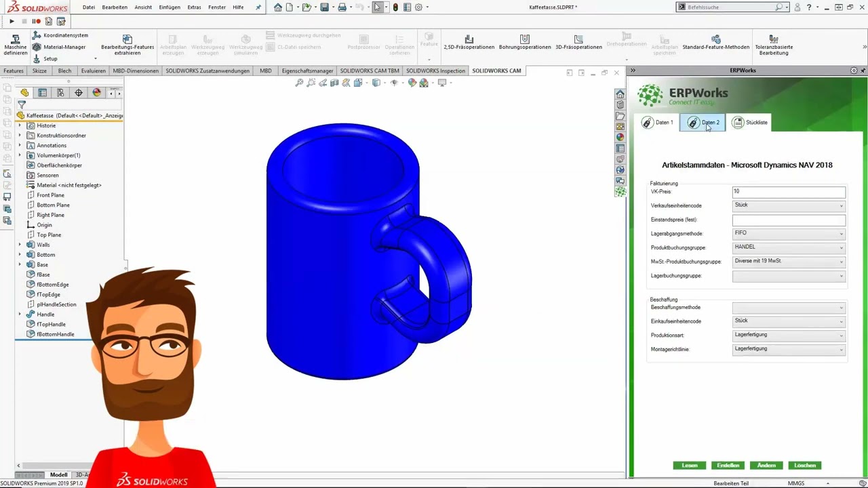Expand the Volumenkörper(1) node
The image size is (868, 488).
click(x=20, y=155)
